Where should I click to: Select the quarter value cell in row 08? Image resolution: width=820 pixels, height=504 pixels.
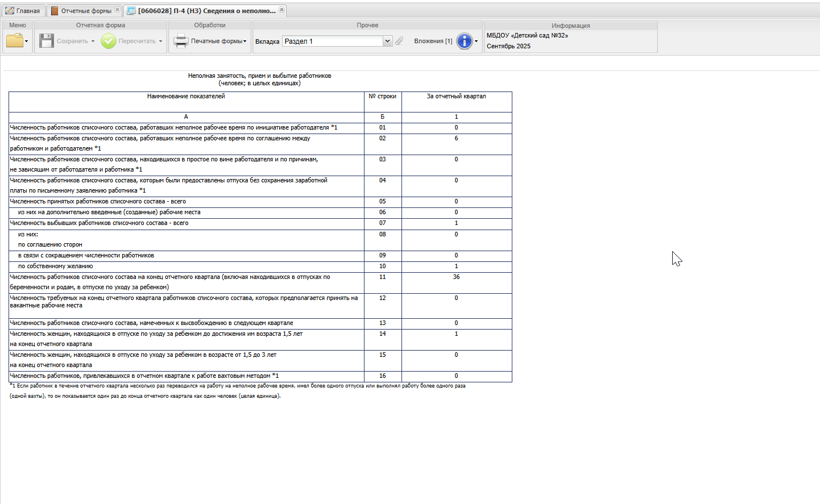(457, 240)
